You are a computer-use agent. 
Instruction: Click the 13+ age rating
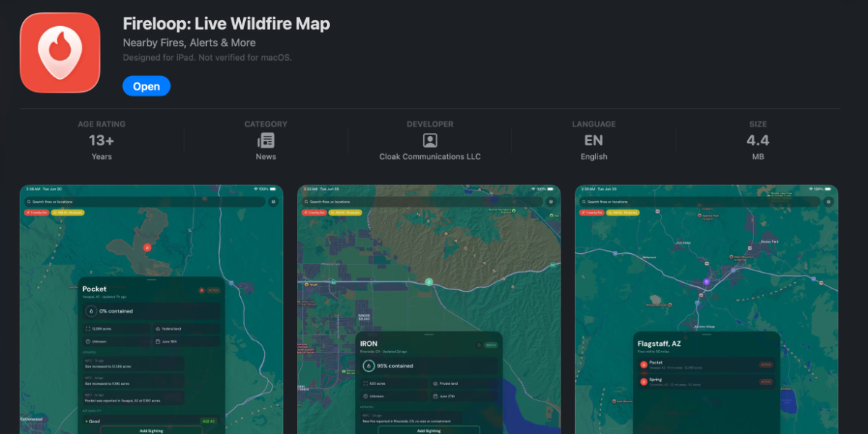tap(101, 140)
